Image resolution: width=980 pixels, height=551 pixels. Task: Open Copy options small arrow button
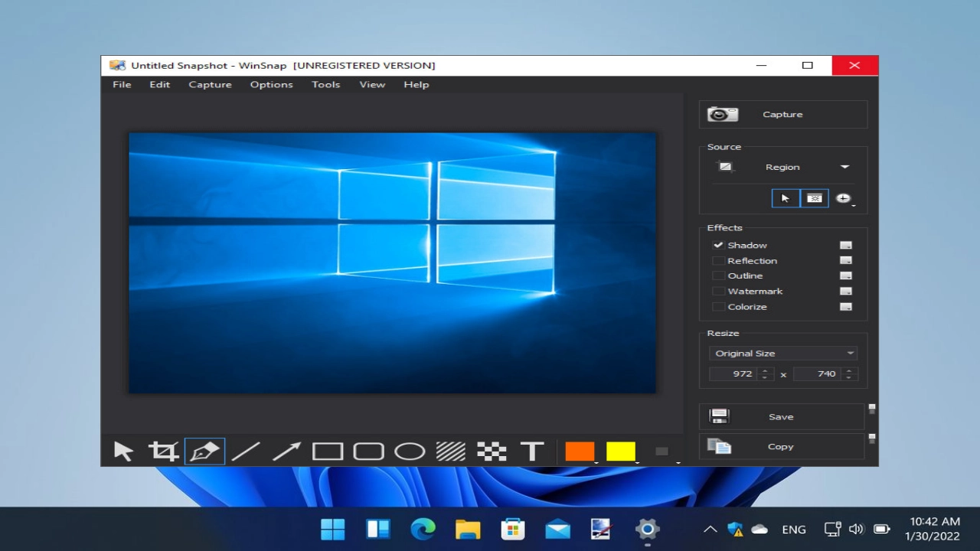872,439
